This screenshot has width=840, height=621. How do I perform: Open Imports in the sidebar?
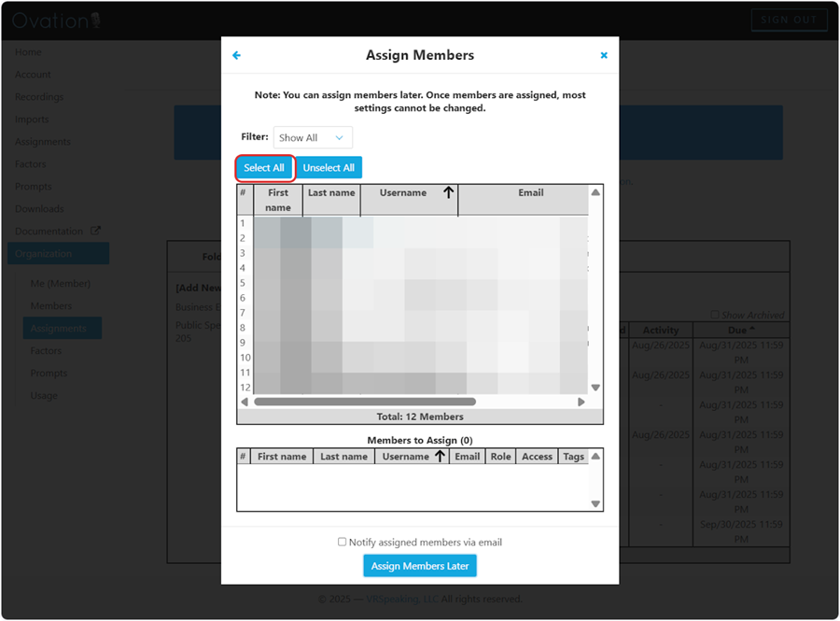(x=32, y=120)
